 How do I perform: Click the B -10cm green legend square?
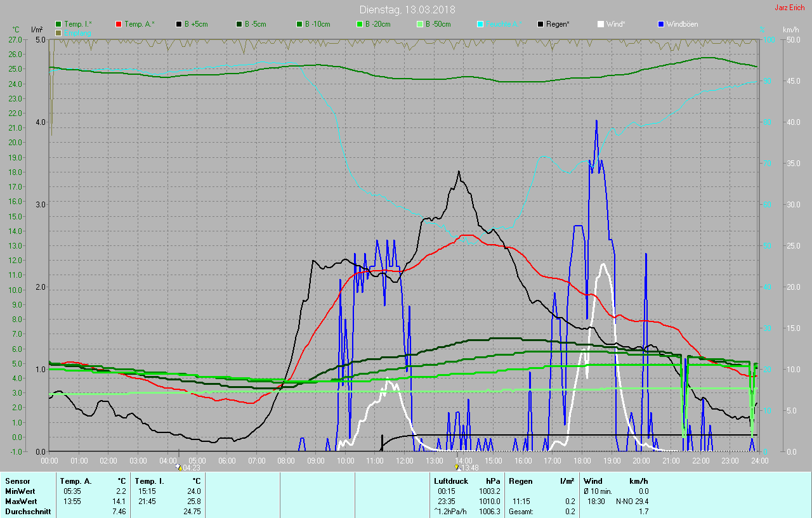pyautogui.click(x=299, y=24)
